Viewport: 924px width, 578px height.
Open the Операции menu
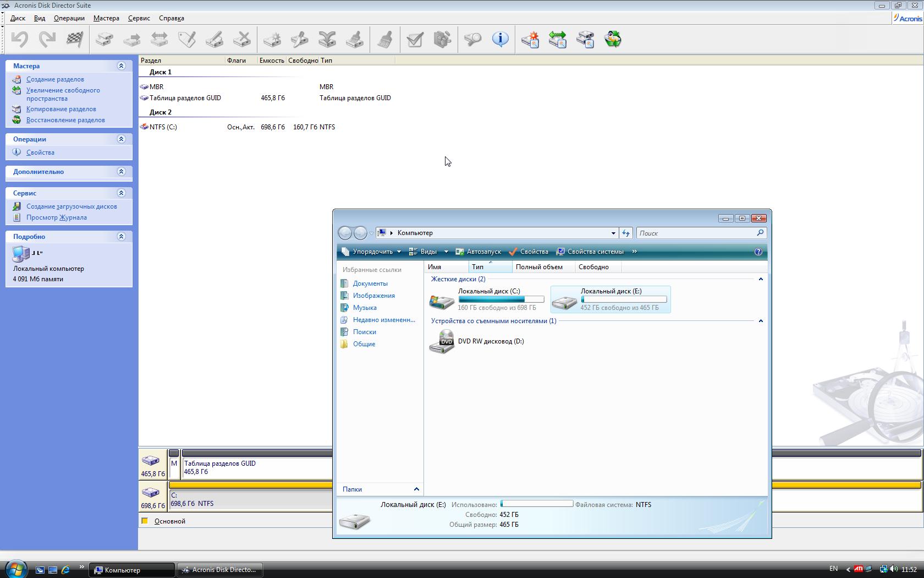69,18
